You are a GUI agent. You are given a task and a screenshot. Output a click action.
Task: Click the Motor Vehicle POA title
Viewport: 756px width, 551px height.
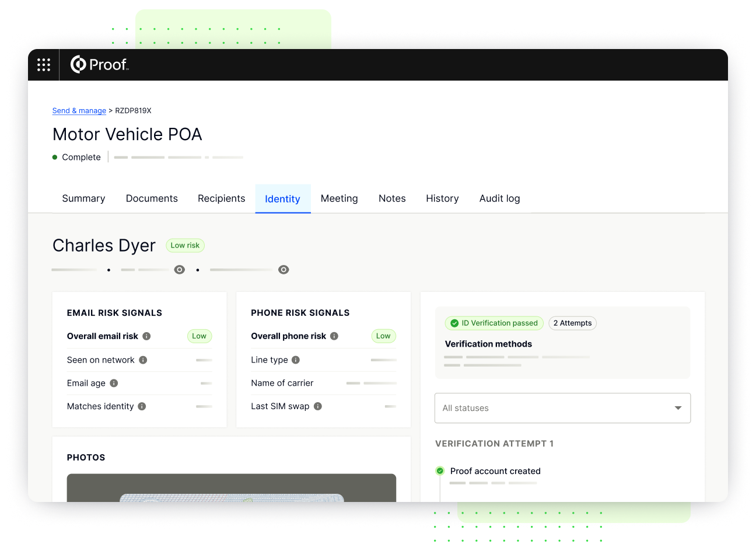coord(127,134)
